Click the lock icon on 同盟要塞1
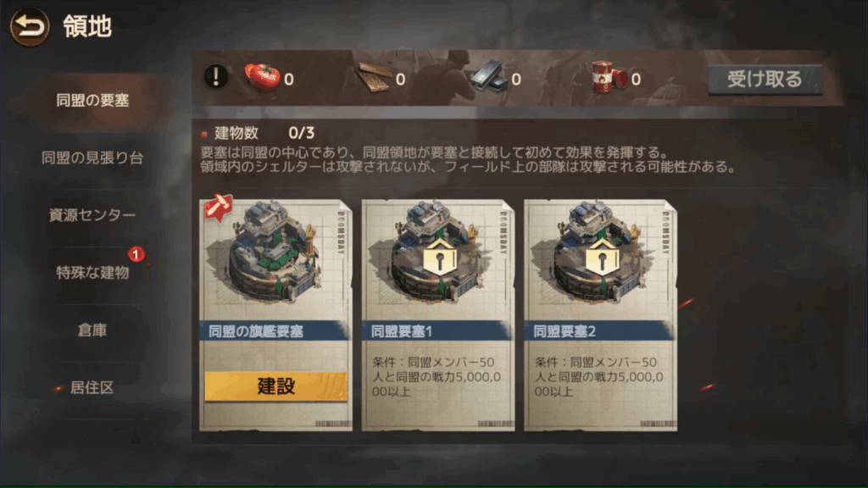Viewport: 868px width, 488px height. tap(440, 258)
